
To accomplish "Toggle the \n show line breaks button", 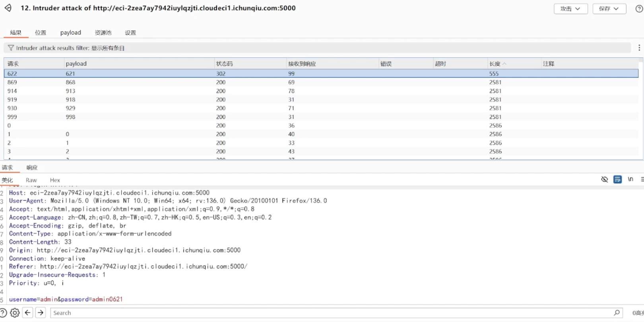I will coord(630,180).
